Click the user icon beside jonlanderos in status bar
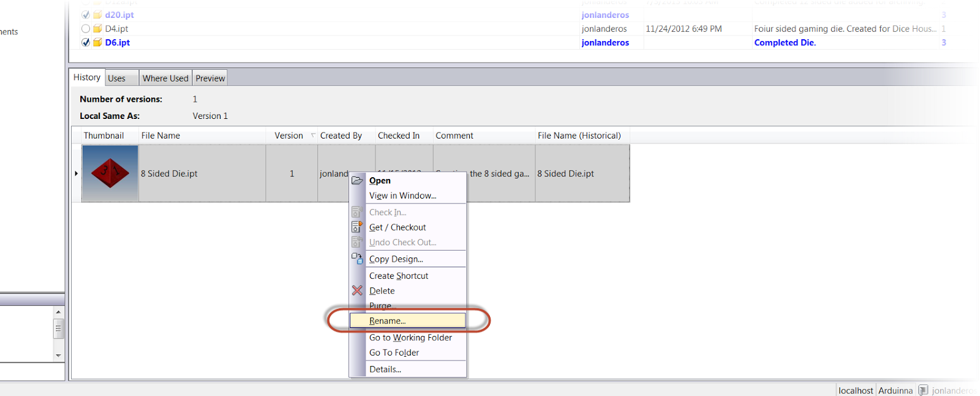Screen dimensions: 980x396 click(x=923, y=390)
